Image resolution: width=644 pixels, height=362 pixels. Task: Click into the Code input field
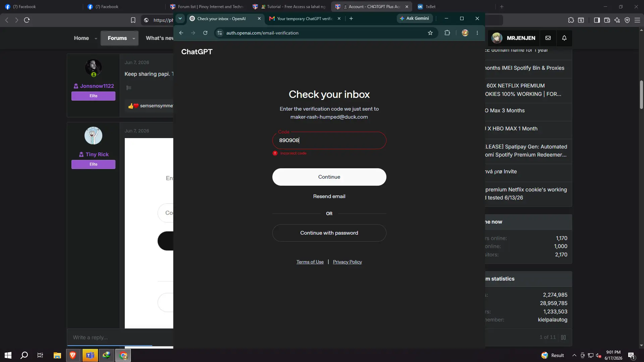coord(329,140)
